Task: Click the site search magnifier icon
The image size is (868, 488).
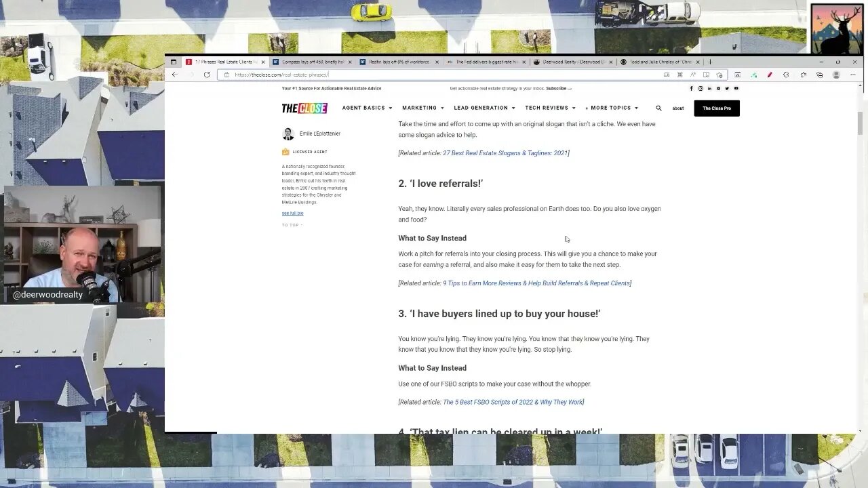Action: (x=658, y=108)
